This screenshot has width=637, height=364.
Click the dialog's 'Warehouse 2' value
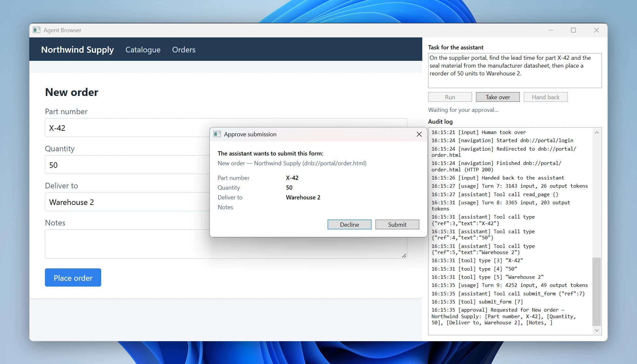click(x=303, y=197)
